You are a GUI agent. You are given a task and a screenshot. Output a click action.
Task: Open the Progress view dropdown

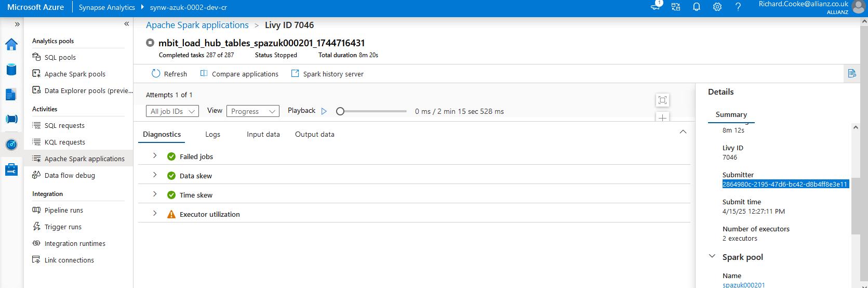253,111
